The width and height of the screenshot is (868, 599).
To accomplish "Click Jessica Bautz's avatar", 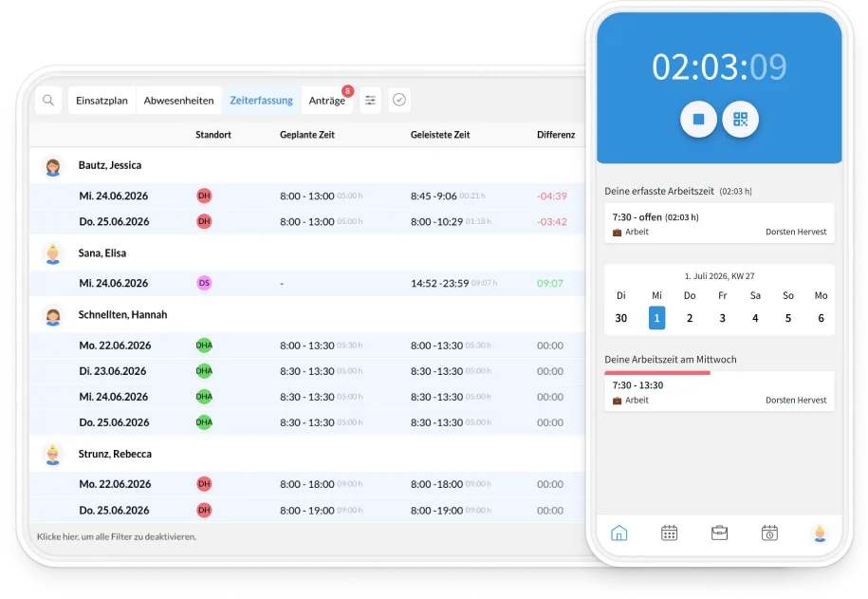I will pyautogui.click(x=53, y=166).
